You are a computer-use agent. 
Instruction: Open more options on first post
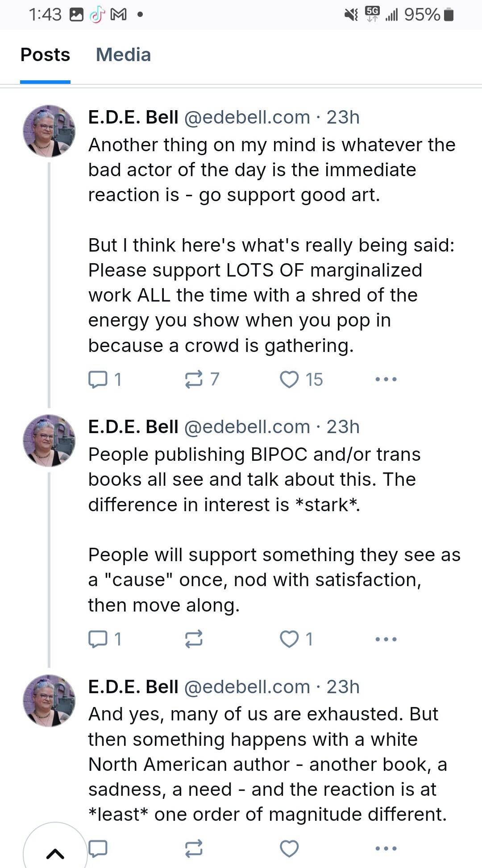click(x=386, y=380)
